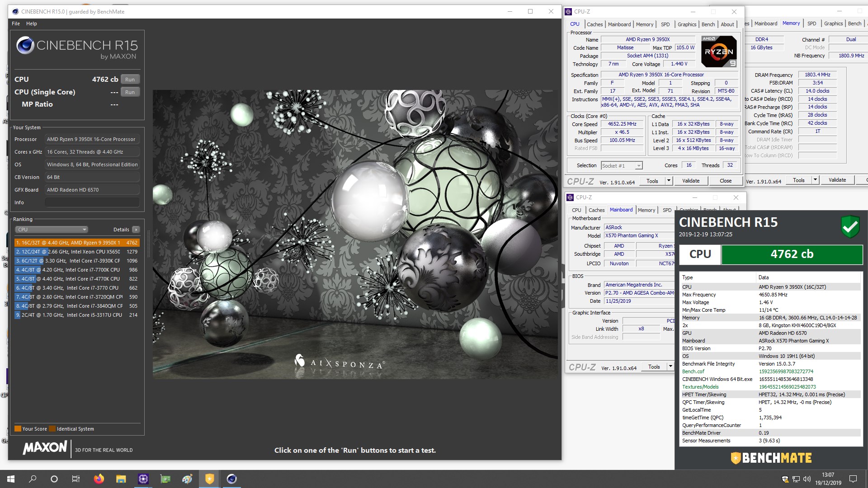Open Help menu in Cinebench
Image resolution: width=868 pixels, height=488 pixels.
click(x=32, y=23)
